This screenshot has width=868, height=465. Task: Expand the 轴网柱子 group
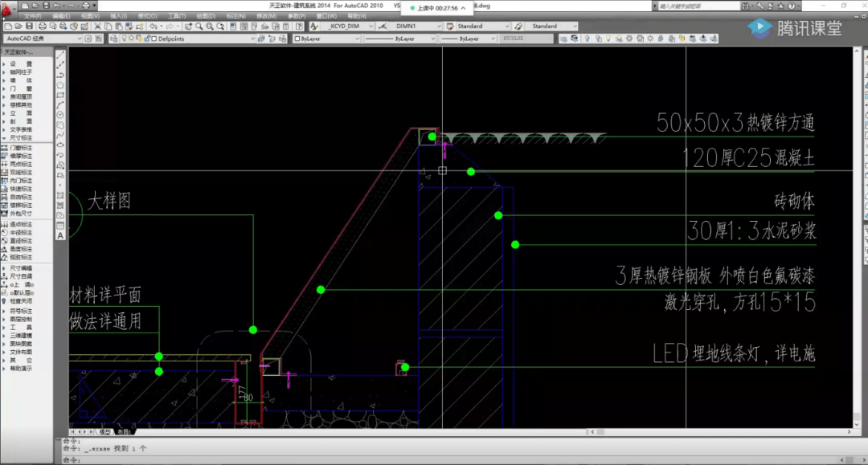17,72
